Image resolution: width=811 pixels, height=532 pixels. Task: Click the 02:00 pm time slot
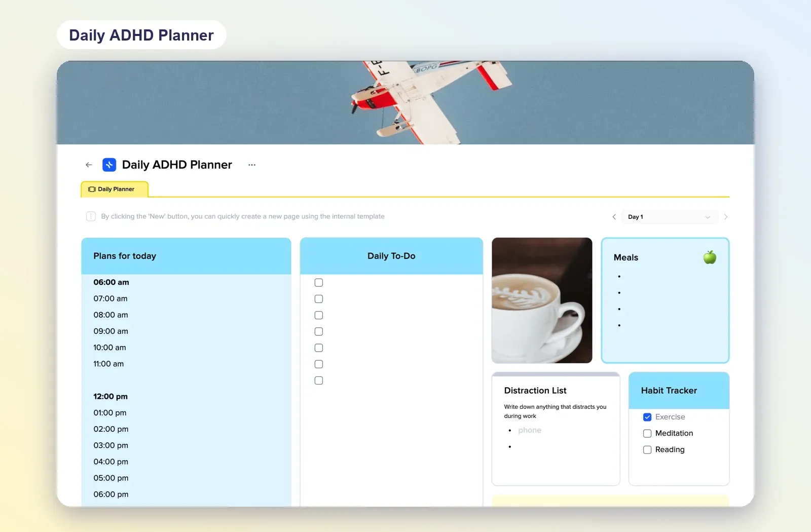click(x=111, y=429)
